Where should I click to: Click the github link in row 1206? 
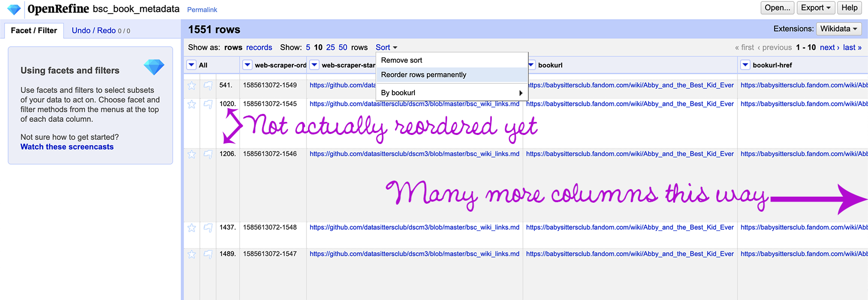click(414, 154)
